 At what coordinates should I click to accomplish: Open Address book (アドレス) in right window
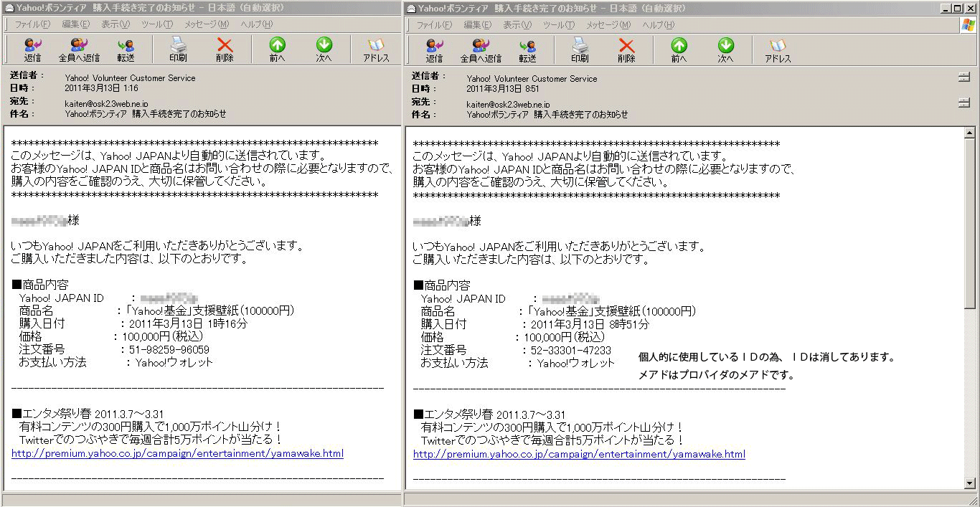[x=778, y=50]
